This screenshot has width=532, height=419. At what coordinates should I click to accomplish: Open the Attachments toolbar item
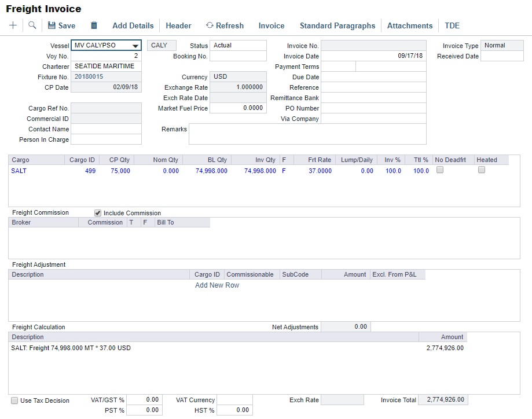coord(409,25)
